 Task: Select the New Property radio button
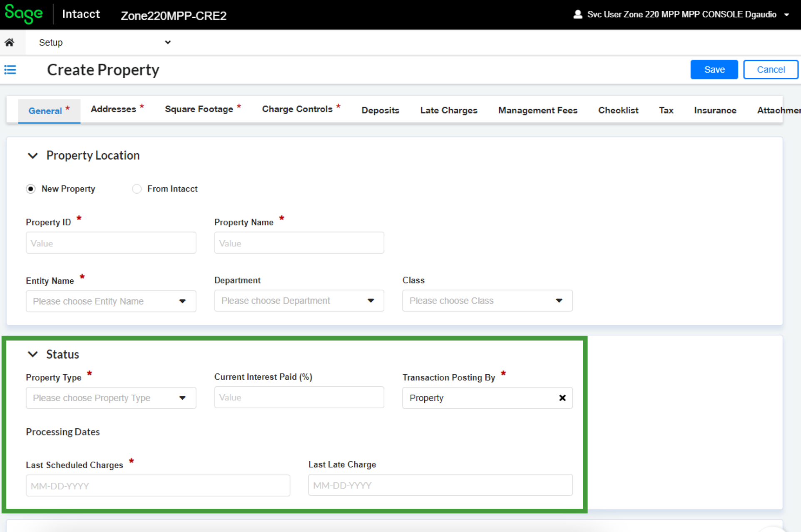(x=31, y=189)
